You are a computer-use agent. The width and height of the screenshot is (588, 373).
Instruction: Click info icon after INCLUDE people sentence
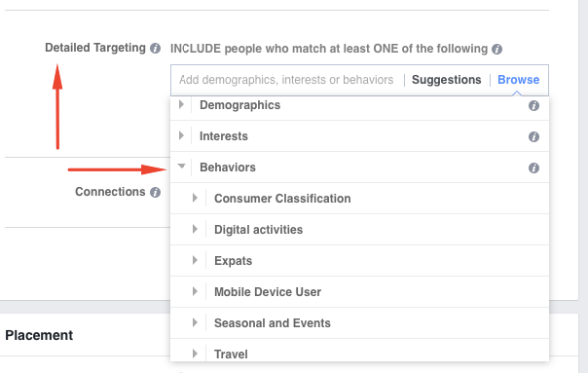(x=496, y=49)
